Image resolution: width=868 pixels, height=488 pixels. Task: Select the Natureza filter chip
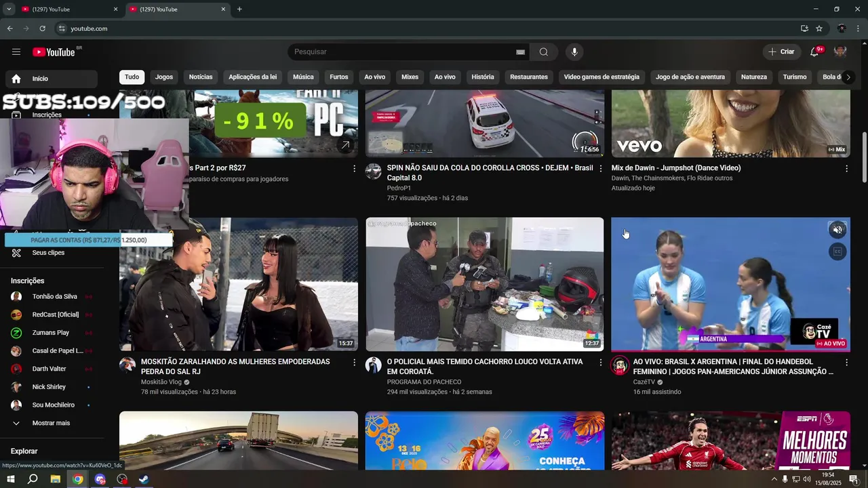[x=754, y=77]
